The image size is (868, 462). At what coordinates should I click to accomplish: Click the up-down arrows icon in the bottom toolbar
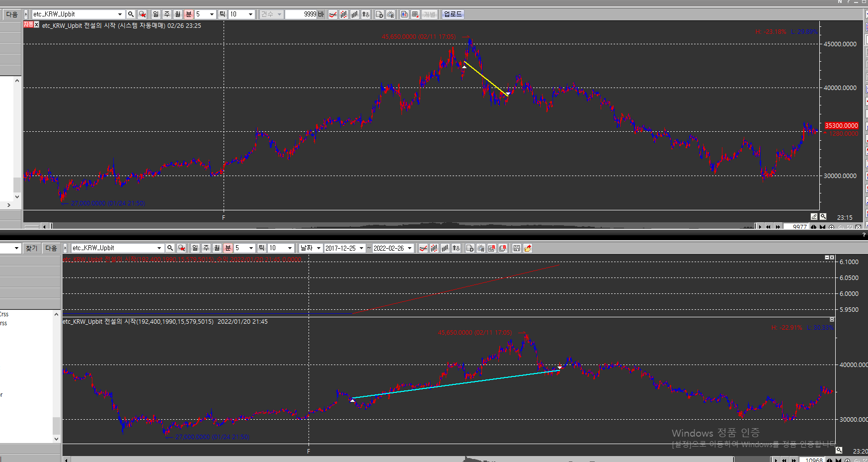point(456,248)
